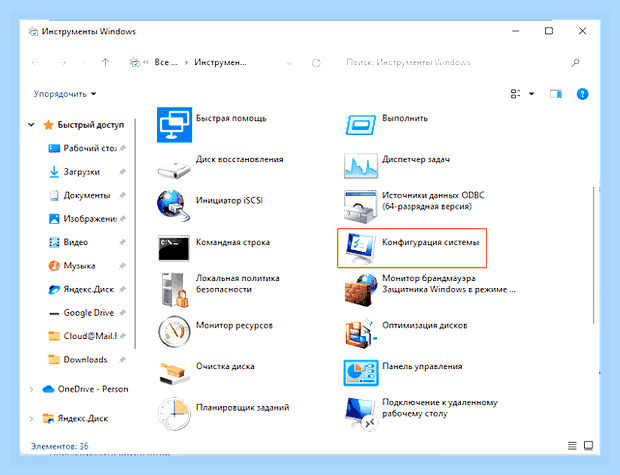Click the search magnifier icon
Viewport: 620px width, 475px height.
click(x=576, y=62)
